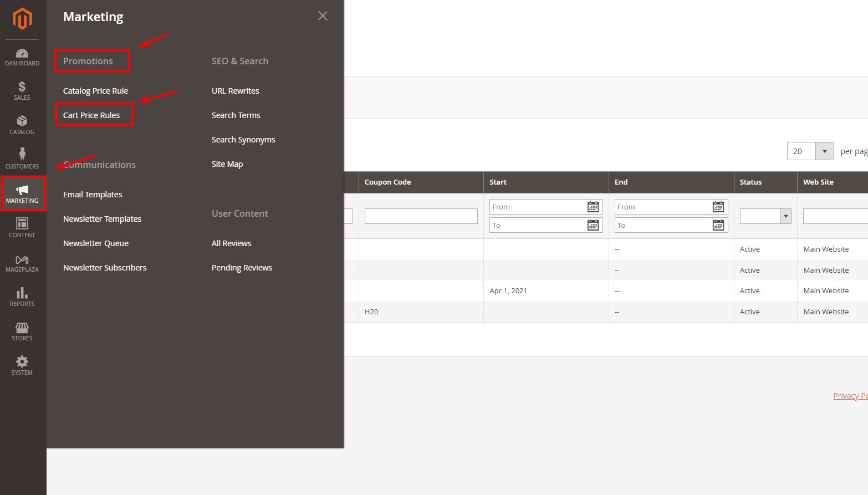Select the System sidebar icon
The image size is (868, 495).
pyautogui.click(x=22, y=365)
